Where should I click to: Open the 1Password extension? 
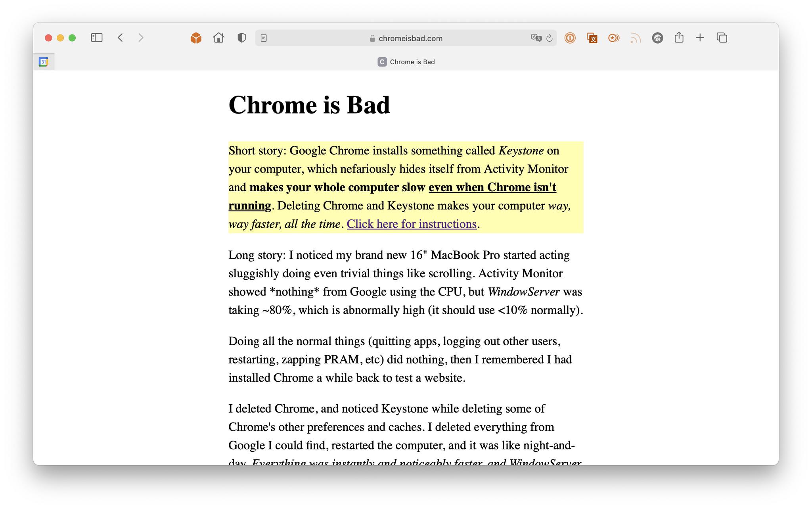[570, 38]
